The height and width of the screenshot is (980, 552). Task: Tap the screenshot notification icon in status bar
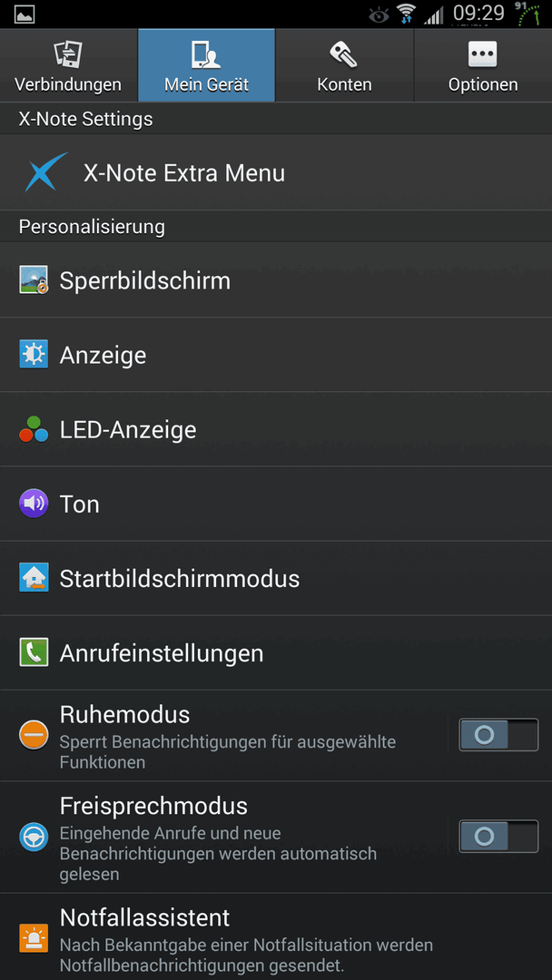24,14
